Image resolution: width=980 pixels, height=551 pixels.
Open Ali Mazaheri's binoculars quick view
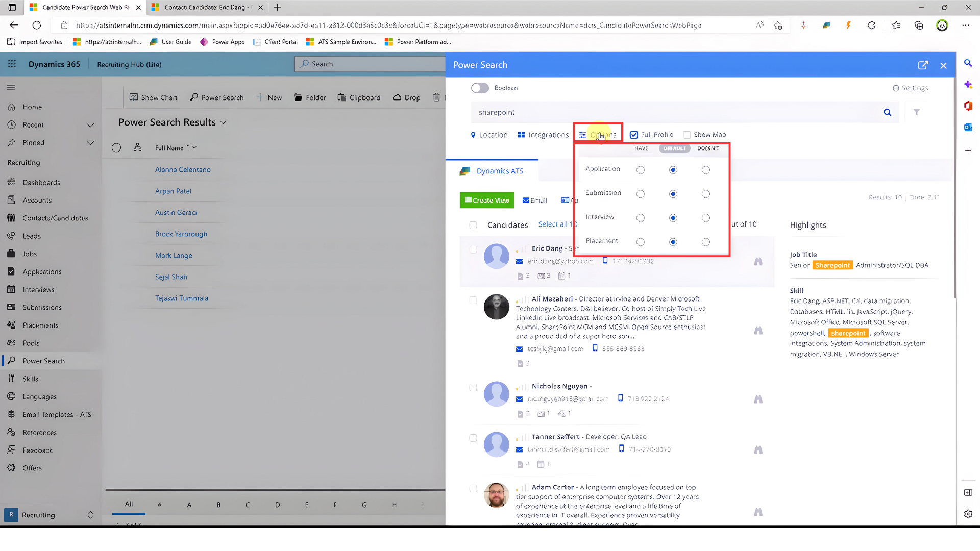pos(758,330)
